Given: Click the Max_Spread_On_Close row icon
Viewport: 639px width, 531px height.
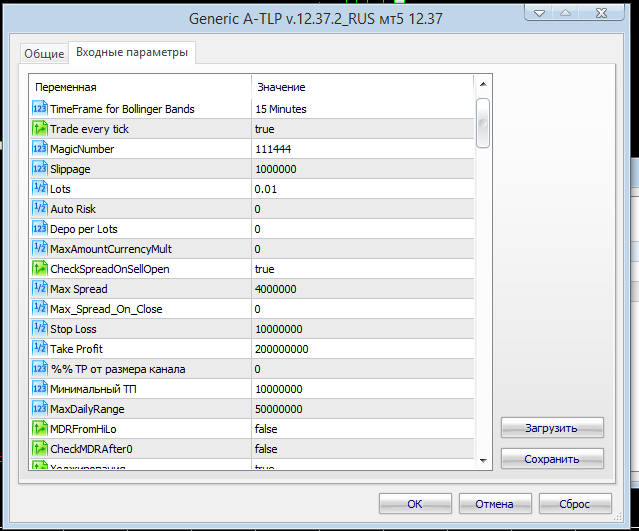Looking at the screenshot, I should pyautogui.click(x=40, y=308).
